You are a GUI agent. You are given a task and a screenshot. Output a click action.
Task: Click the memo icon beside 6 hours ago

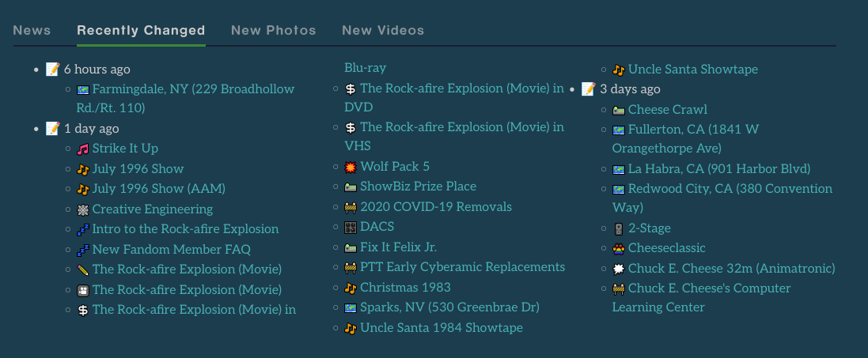pos(53,70)
